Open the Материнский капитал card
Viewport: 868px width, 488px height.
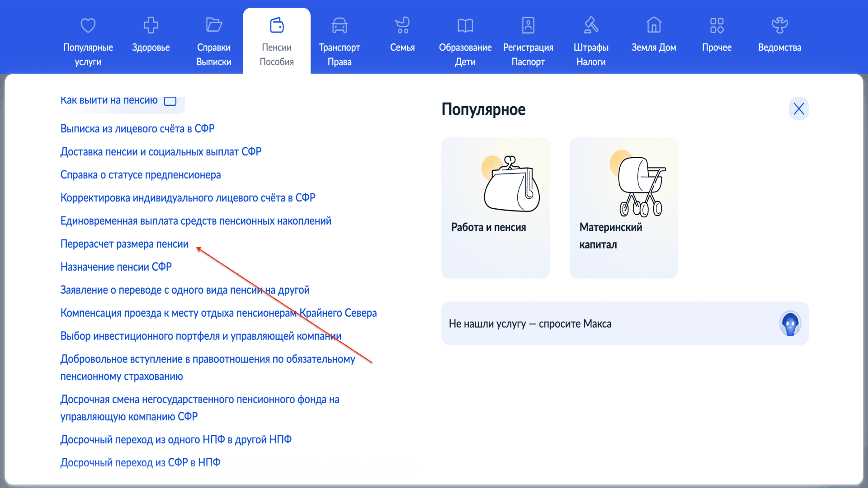tap(623, 208)
